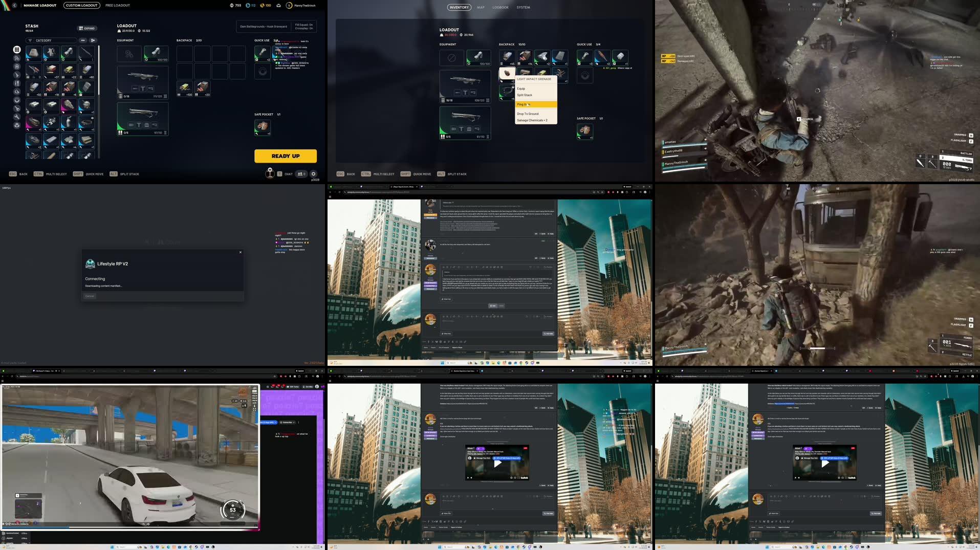
Task: Cancel the Lifestyle RP V2 connection
Action: (90, 296)
